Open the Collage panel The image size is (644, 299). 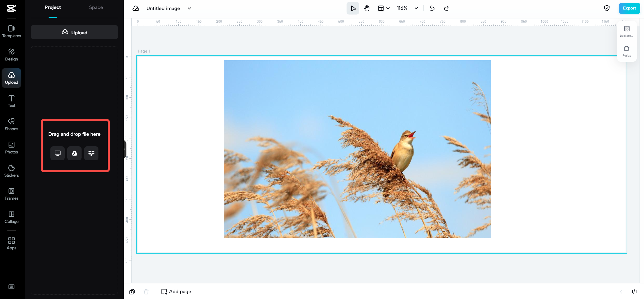point(11,217)
